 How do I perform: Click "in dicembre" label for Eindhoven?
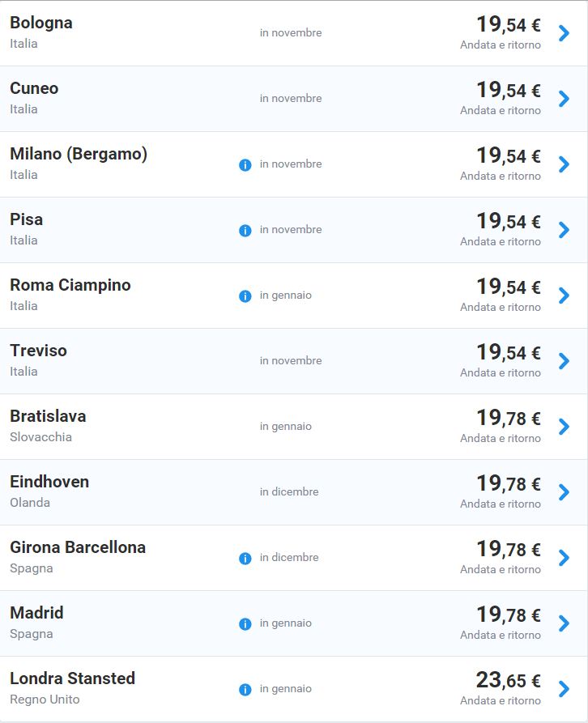pos(289,491)
